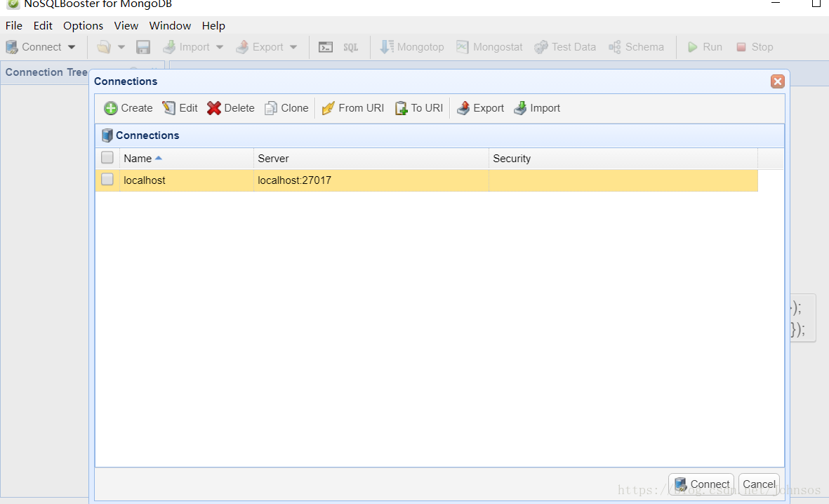Click the Stop button

[x=755, y=47]
